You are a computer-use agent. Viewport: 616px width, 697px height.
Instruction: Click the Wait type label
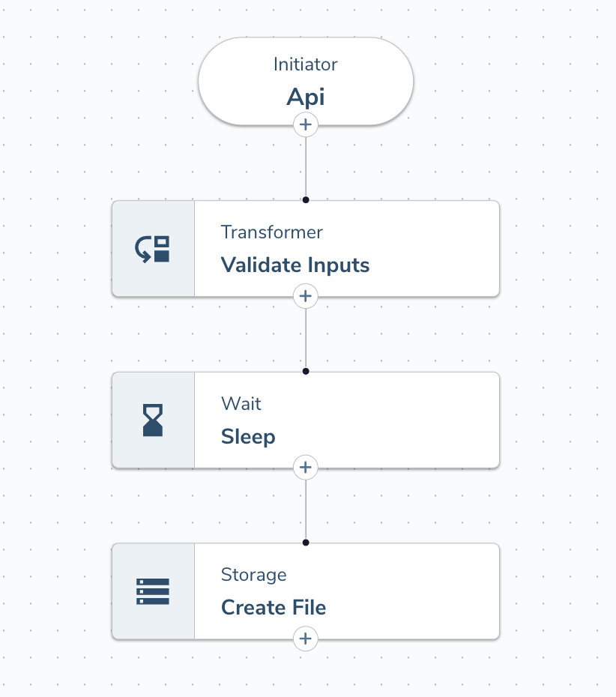[241, 404]
